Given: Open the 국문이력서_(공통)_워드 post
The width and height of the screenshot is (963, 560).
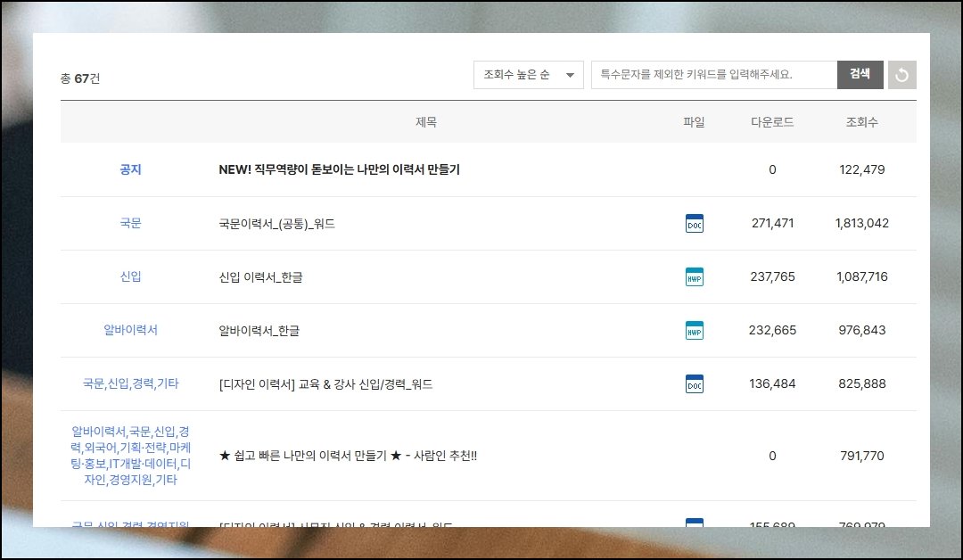Looking at the screenshot, I should [x=277, y=224].
